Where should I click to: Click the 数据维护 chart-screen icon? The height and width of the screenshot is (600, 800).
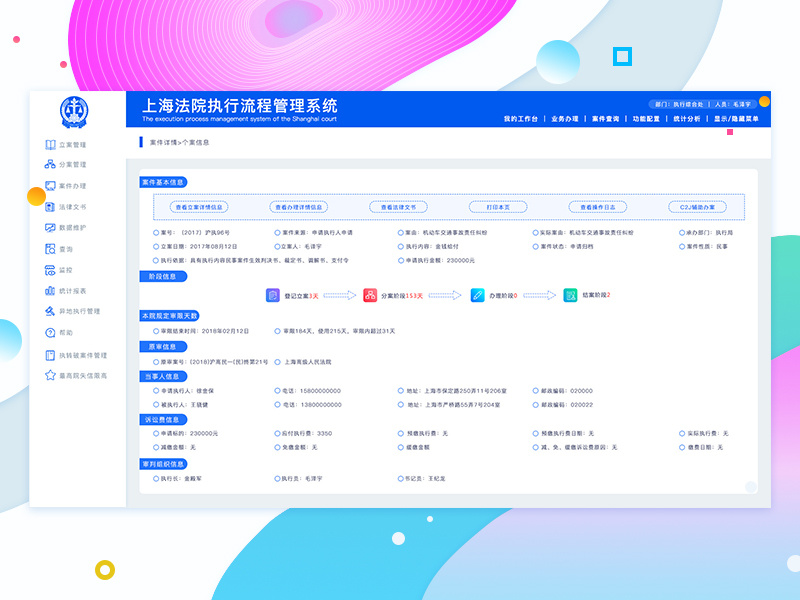coord(50,228)
